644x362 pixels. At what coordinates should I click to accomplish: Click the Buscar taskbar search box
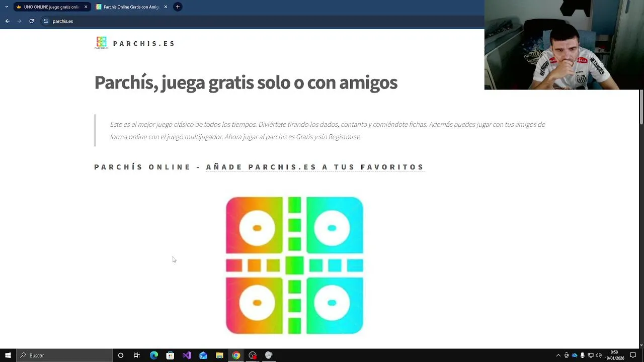[x=64, y=355]
